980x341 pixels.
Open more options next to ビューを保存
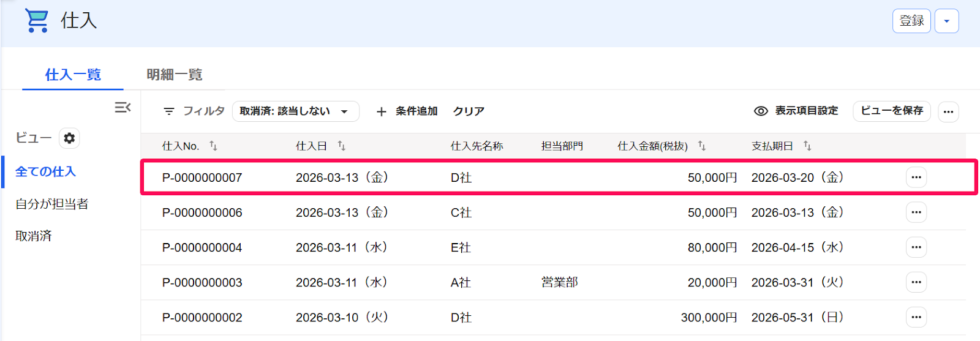[948, 111]
